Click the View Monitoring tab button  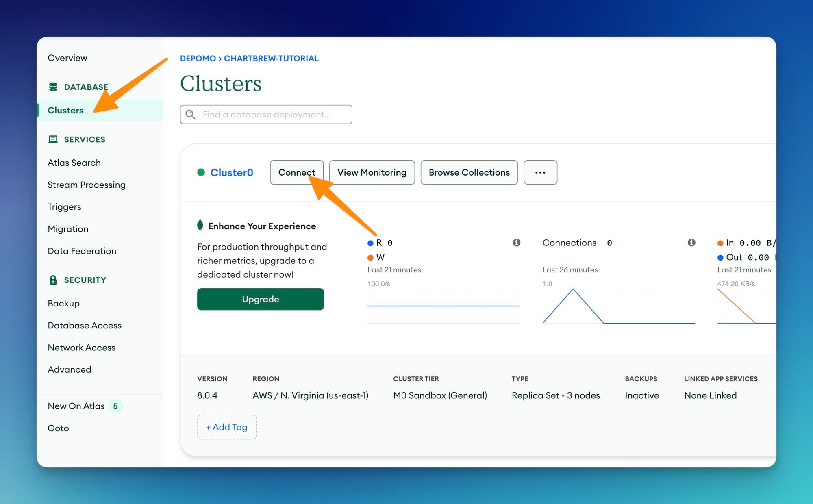(x=372, y=172)
